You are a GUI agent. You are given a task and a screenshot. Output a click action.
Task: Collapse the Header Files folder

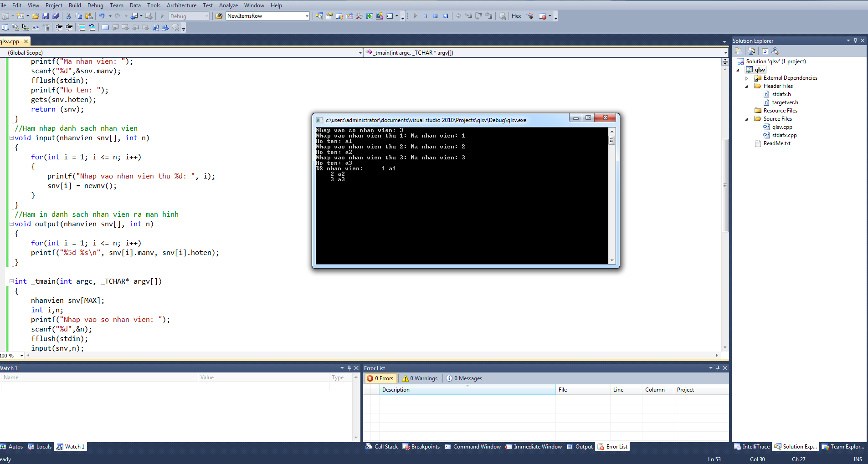(746, 87)
